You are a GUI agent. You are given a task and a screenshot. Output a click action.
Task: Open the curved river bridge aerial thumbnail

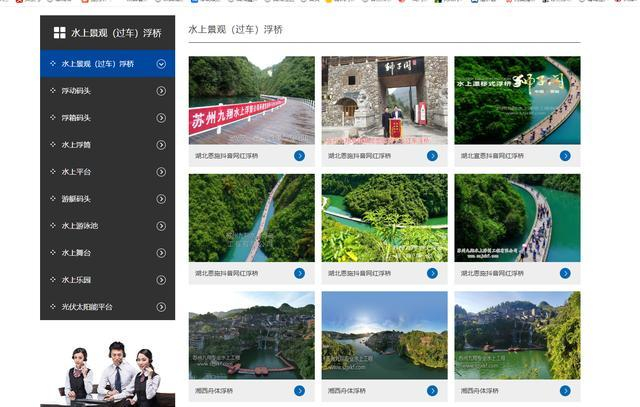coord(384,218)
